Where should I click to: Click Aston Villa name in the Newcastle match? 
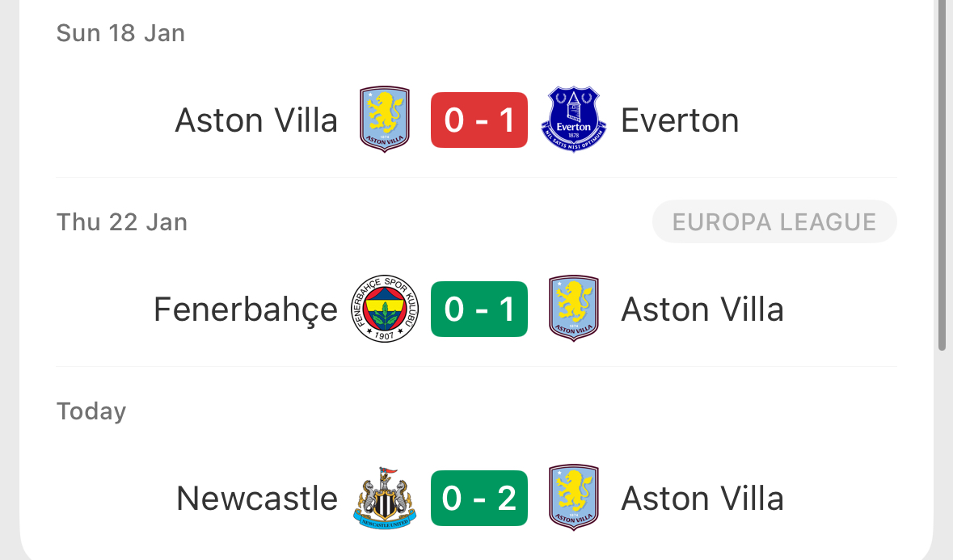pos(702,498)
